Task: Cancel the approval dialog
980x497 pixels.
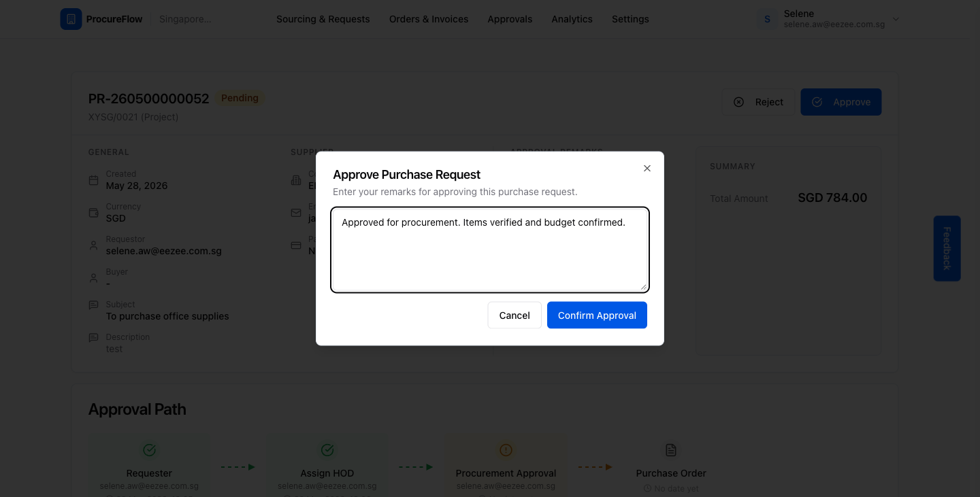Action: pyautogui.click(x=514, y=315)
